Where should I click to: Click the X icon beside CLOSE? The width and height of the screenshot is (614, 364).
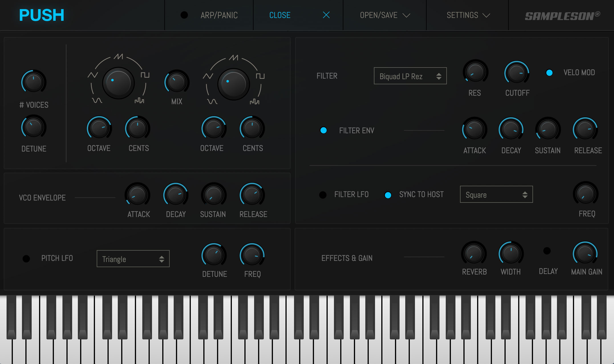326,15
